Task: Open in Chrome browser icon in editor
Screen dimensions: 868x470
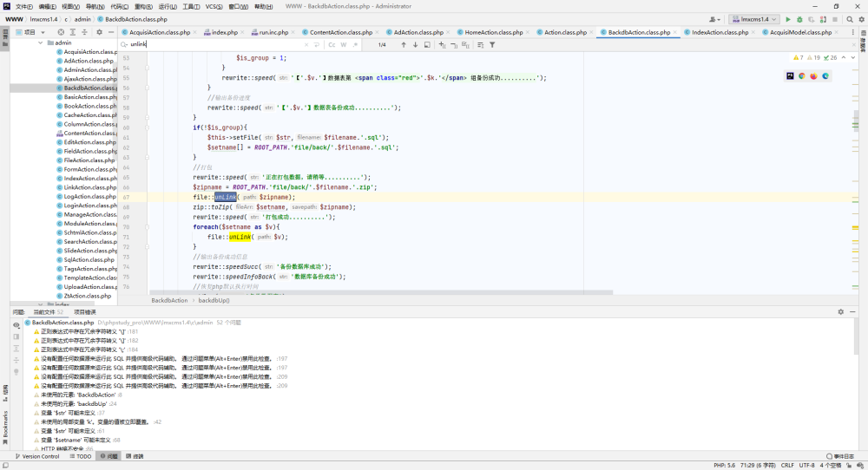Action: (x=801, y=76)
